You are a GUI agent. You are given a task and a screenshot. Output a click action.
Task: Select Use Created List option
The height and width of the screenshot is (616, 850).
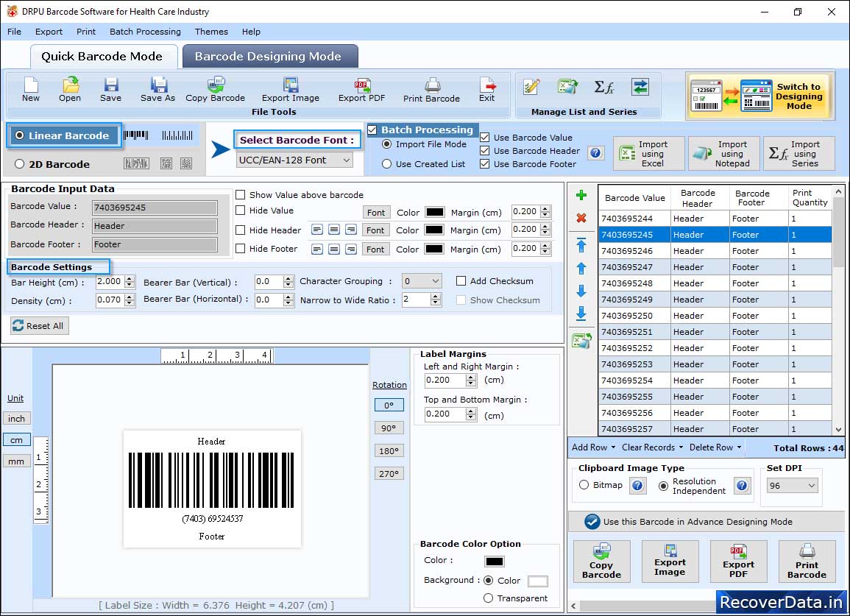click(386, 164)
